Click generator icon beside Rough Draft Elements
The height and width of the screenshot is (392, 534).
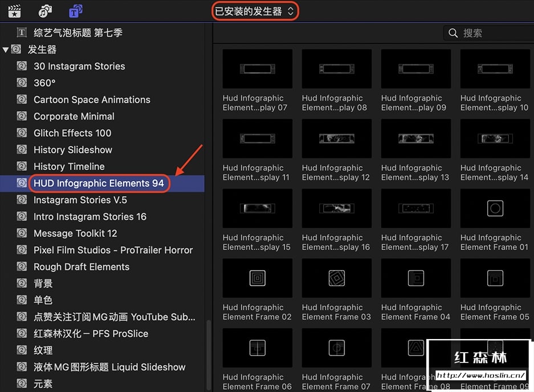(x=22, y=266)
